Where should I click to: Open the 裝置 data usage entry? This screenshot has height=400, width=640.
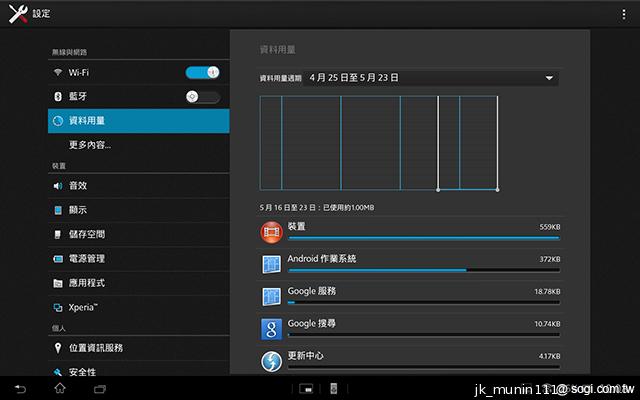tap(410, 231)
